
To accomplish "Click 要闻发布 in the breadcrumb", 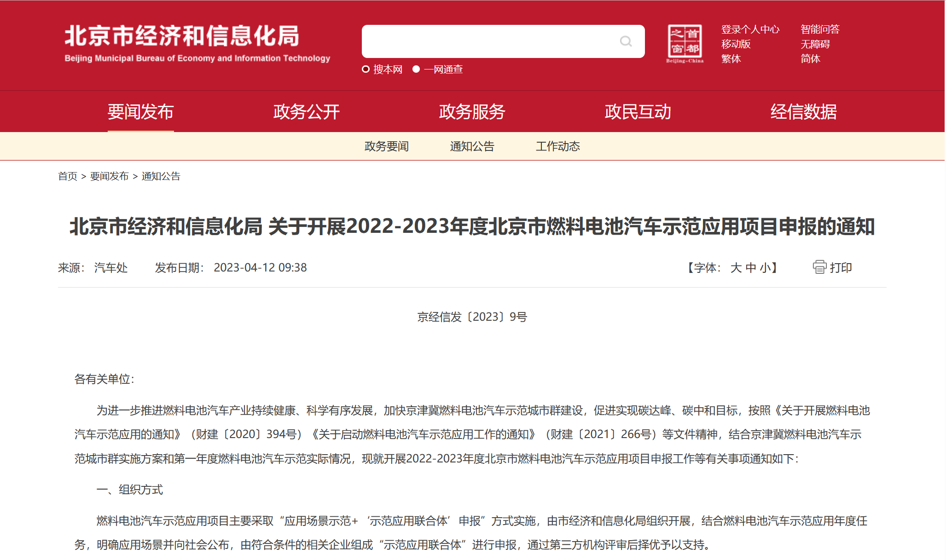I will (110, 176).
